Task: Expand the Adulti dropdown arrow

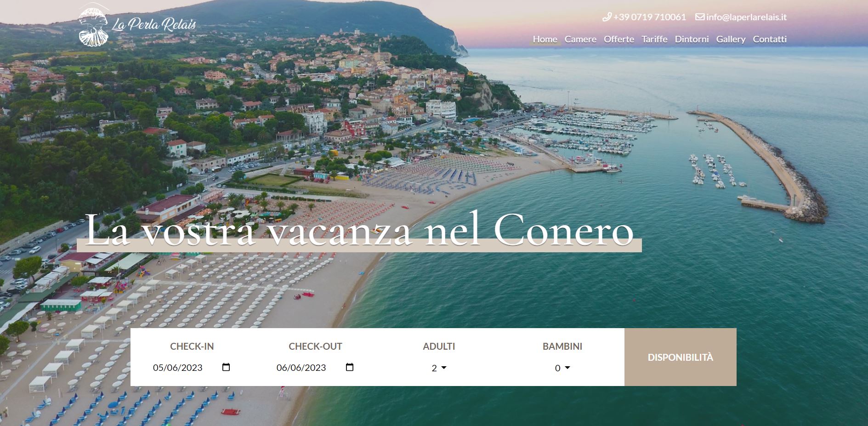Action: 443,368
